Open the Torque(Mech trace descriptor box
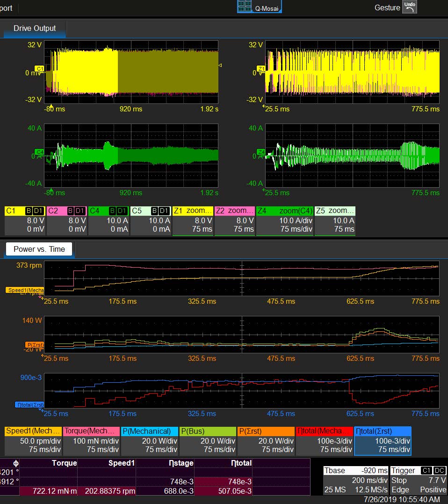448x504 pixels. point(91,440)
